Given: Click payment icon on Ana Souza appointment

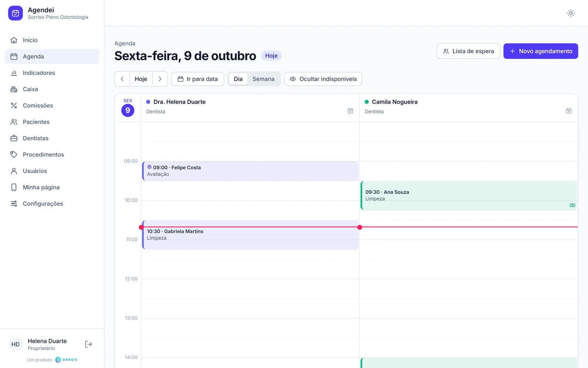Looking at the screenshot, I should coord(572,205).
